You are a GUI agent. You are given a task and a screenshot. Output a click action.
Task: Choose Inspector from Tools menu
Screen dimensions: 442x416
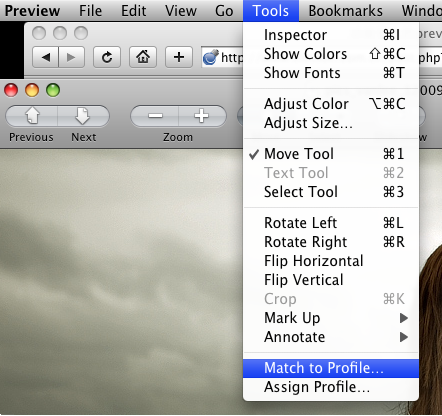(x=331, y=35)
